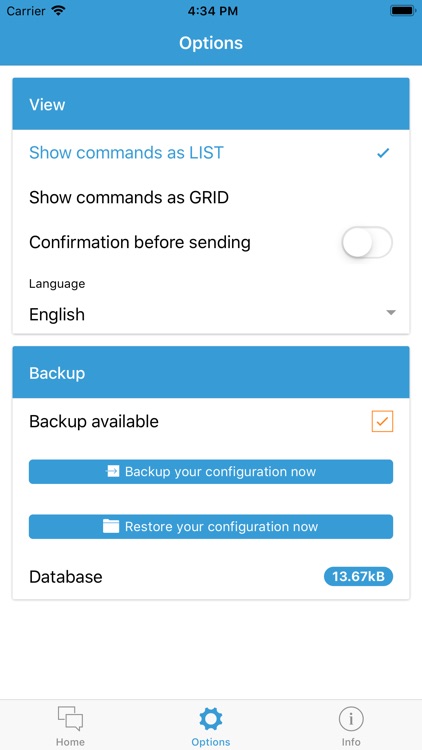Select Show commands as LIST

coord(211,153)
